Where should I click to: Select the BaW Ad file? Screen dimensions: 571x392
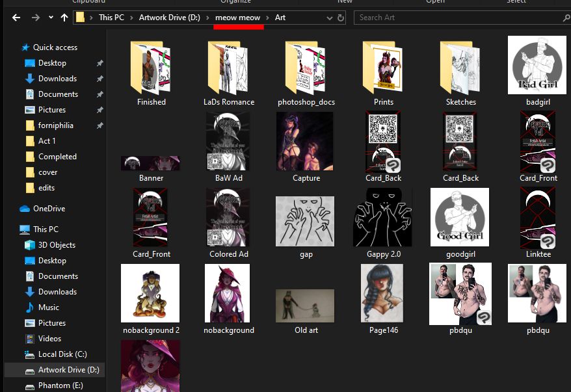point(228,147)
